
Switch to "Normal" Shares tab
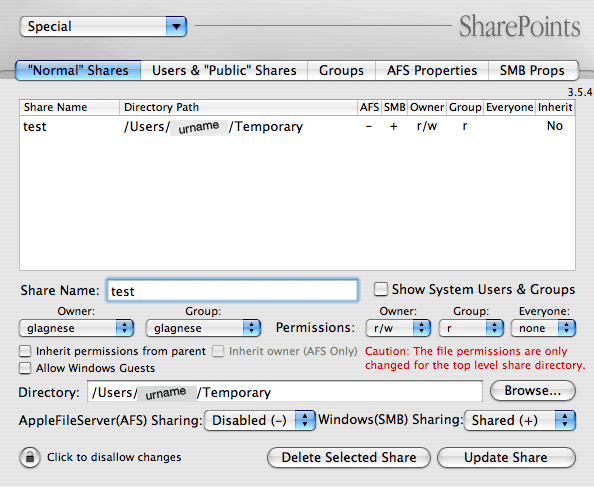(78, 70)
